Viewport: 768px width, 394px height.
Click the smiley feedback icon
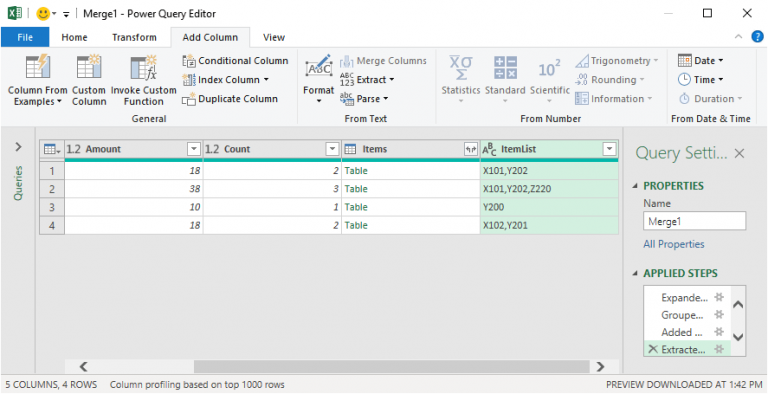click(x=43, y=14)
